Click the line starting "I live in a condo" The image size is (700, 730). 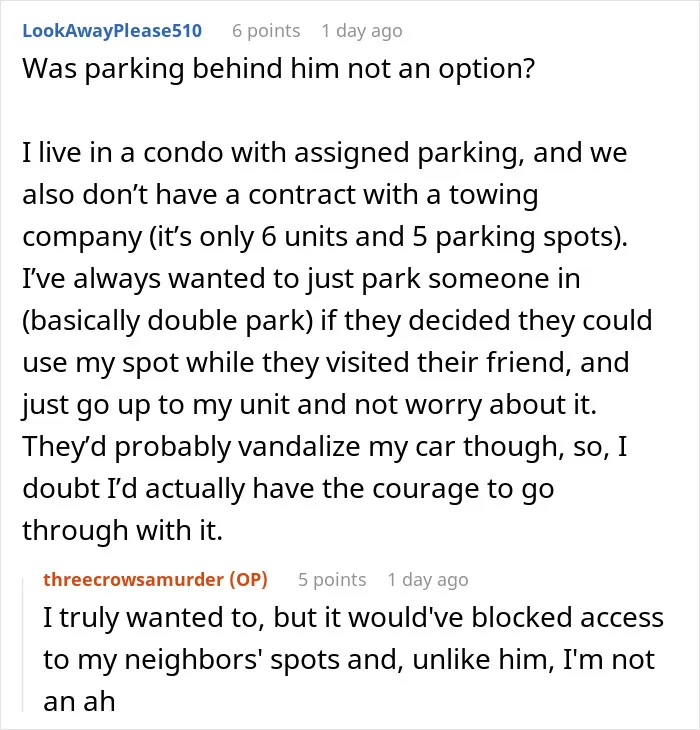(x=324, y=153)
